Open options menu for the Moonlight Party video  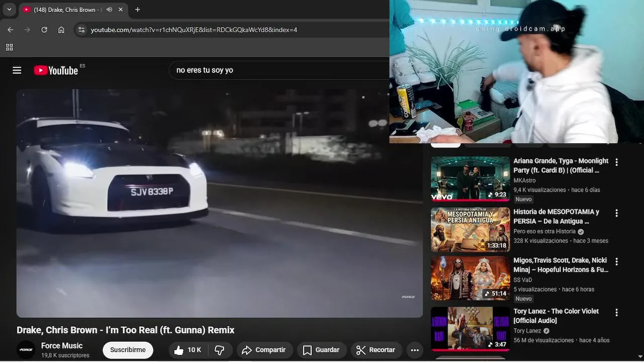click(616, 162)
